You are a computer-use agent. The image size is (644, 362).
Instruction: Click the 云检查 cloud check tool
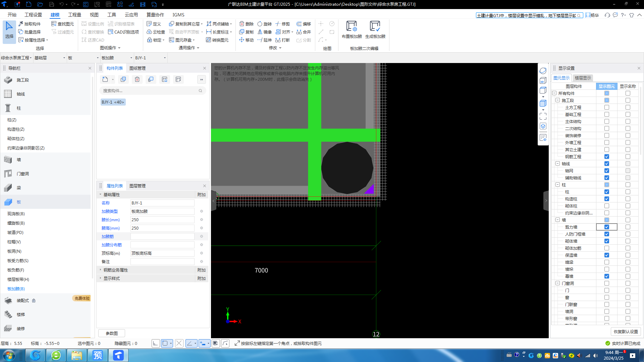click(156, 32)
